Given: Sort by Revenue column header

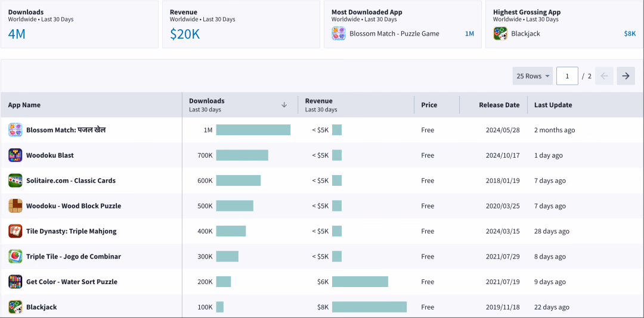Looking at the screenshot, I should [318, 101].
